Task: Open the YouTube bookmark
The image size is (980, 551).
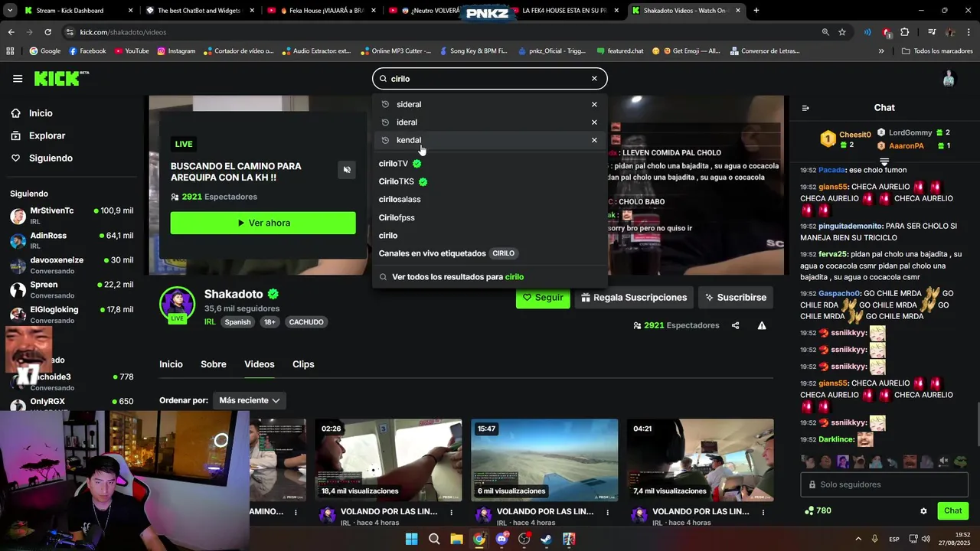Action: coord(132,51)
